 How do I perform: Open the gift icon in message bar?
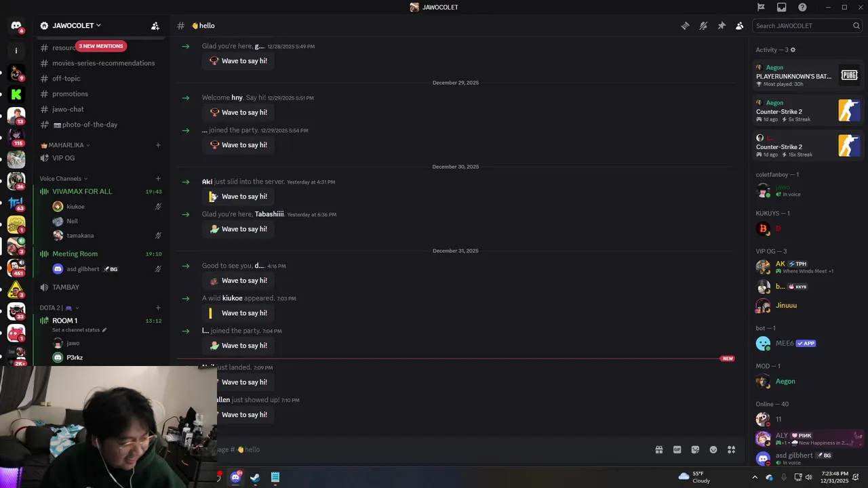[658, 449]
